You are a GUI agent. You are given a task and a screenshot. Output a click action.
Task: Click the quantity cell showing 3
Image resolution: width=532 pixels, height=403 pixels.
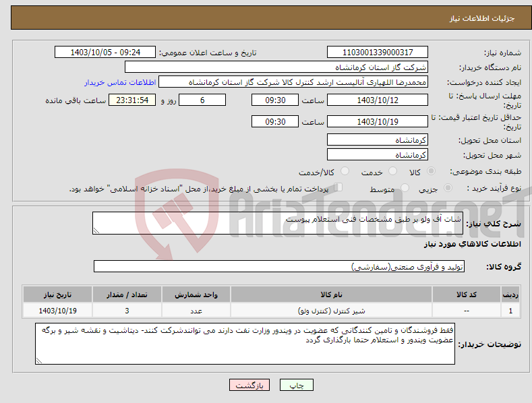(x=127, y=311)
